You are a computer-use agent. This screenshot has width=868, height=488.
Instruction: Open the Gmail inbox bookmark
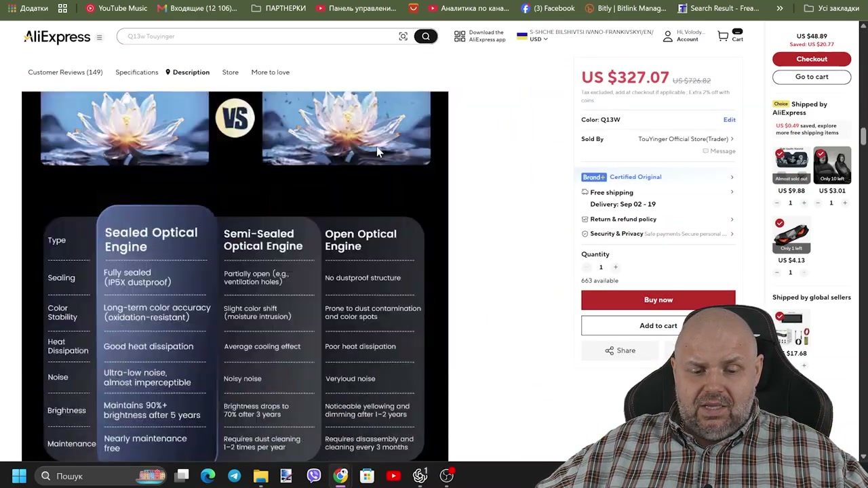[197, 8]
